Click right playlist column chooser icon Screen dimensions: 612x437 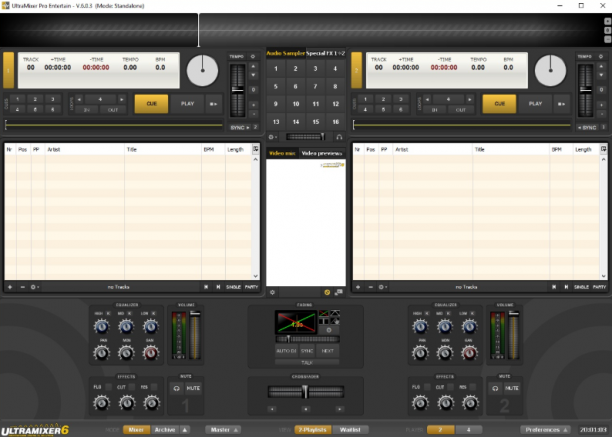[603, 149]
